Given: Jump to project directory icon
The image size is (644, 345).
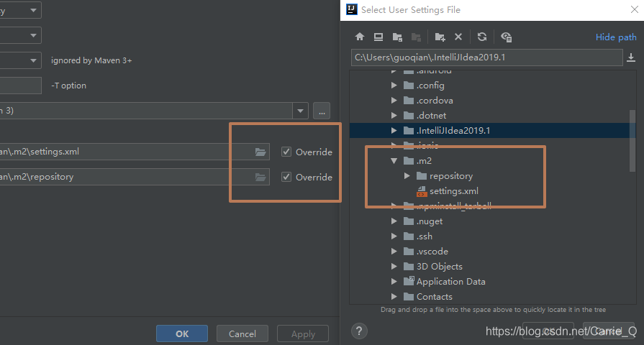Looking at the screenshot, I should pos(397,37).
